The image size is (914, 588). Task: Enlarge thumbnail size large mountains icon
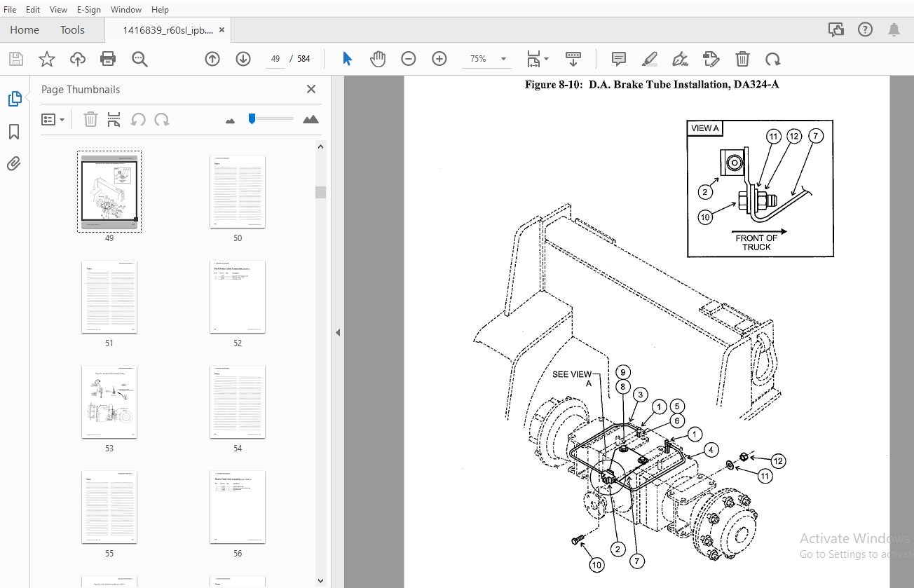[x=311, y=119]
